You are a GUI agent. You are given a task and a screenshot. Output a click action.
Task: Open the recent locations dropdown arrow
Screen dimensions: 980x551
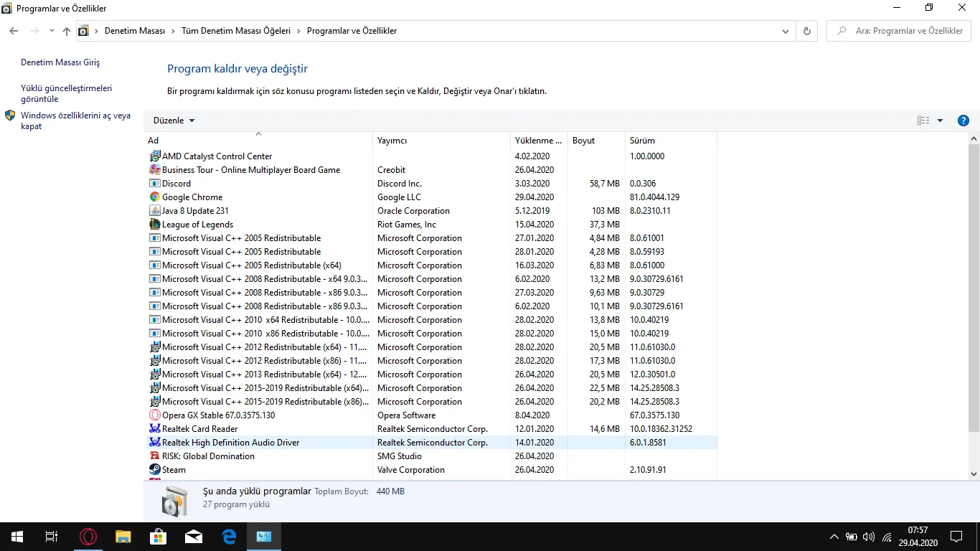click(52, 31)
